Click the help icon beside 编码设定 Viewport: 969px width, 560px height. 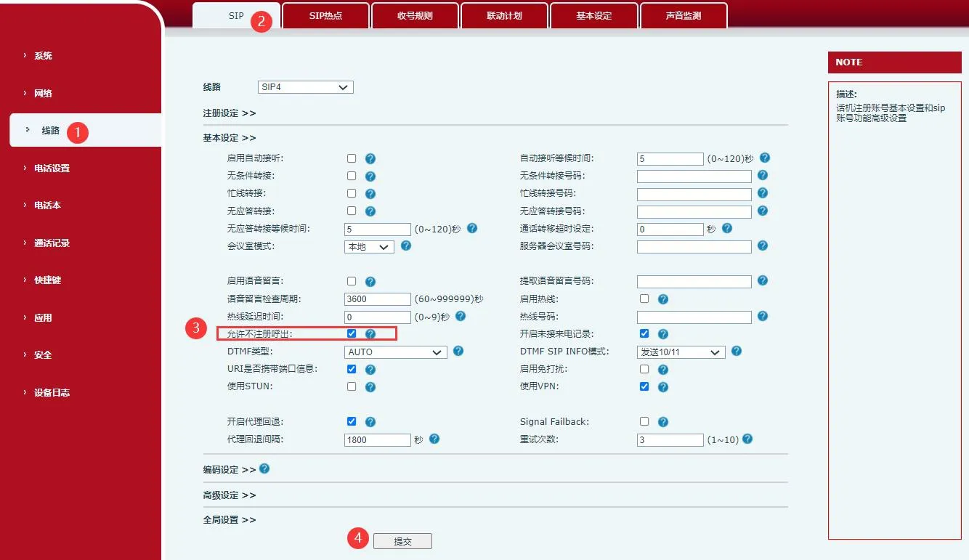264,469
